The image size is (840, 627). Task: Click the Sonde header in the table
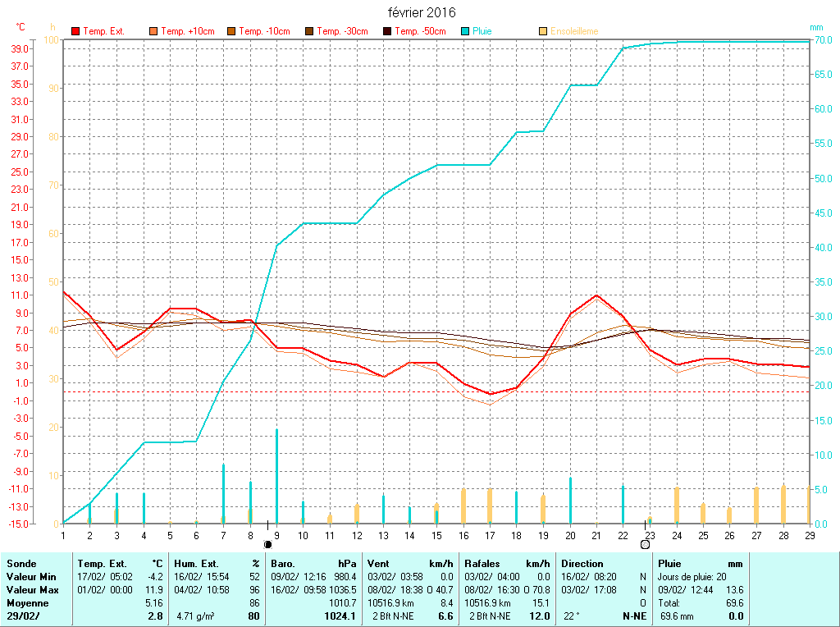point(21,564)
